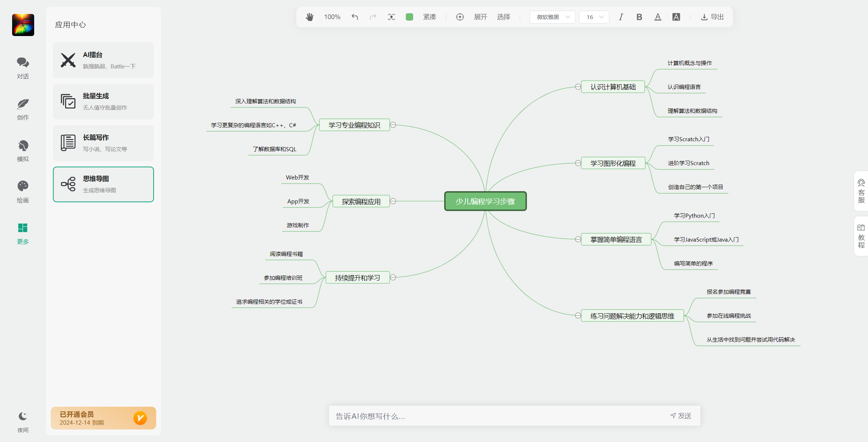Viewport: 868px width, 442px height.
Task: Click the center-on-root target icon
Action: 460,17
